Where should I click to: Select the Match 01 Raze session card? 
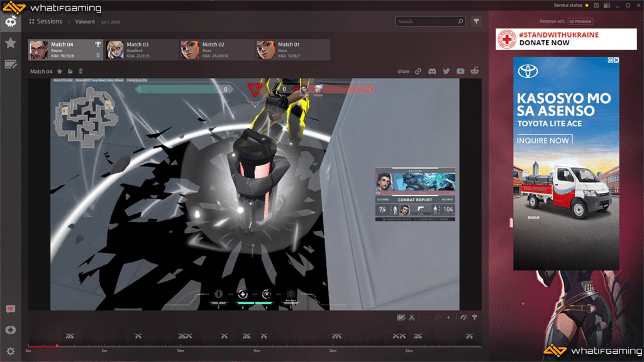tap(293, 50)
